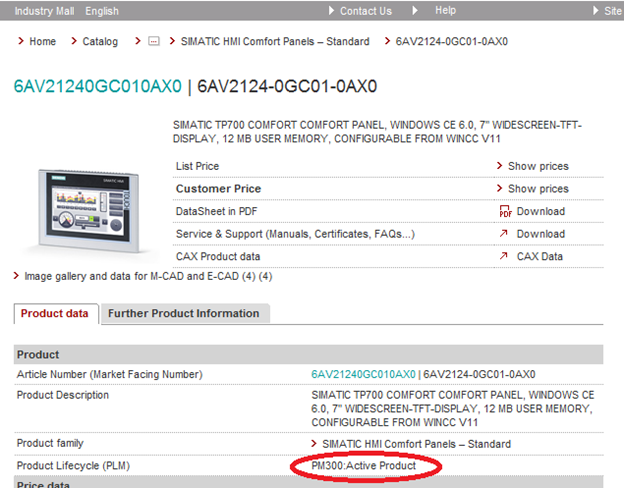Open SIMATIC HMI Comfort Panels breadcrumb
Viewport: 624px width, 488px height.
pyautogui.click(x=275, y=41)
